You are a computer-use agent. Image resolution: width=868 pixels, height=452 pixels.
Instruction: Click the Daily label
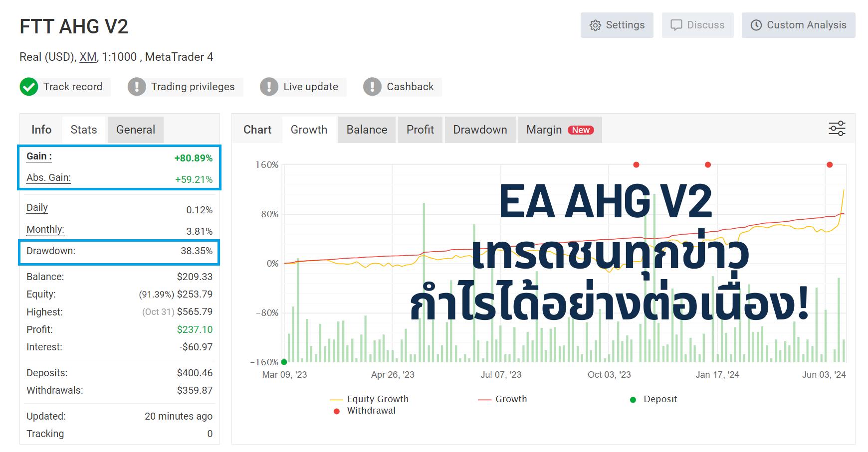click(37, 208)
